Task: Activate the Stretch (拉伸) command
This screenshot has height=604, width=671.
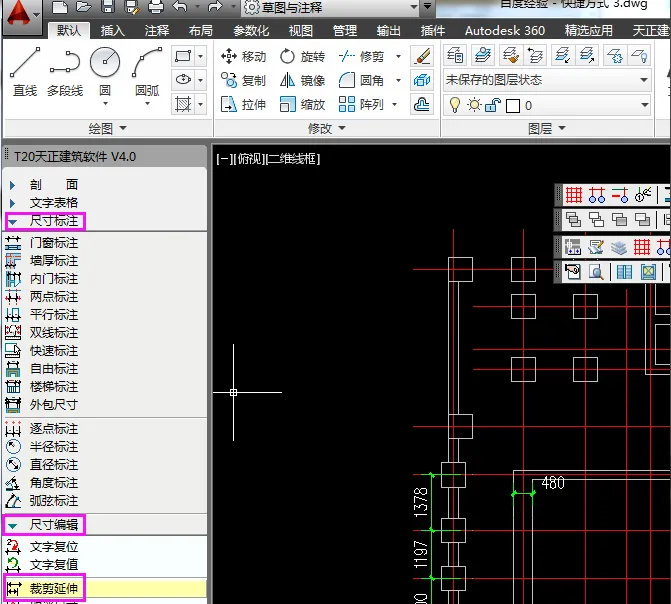Action: [243, 104]
